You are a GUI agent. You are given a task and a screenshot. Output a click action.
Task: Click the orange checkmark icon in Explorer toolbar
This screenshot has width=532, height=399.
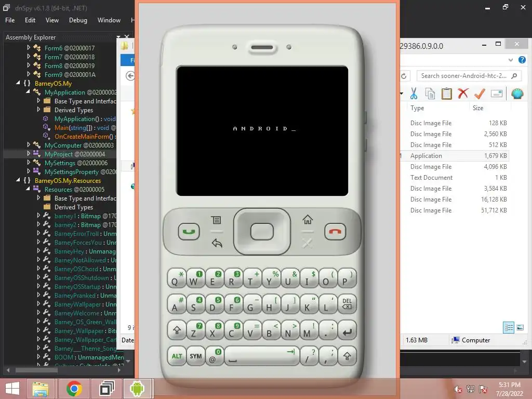click(480, 94)
